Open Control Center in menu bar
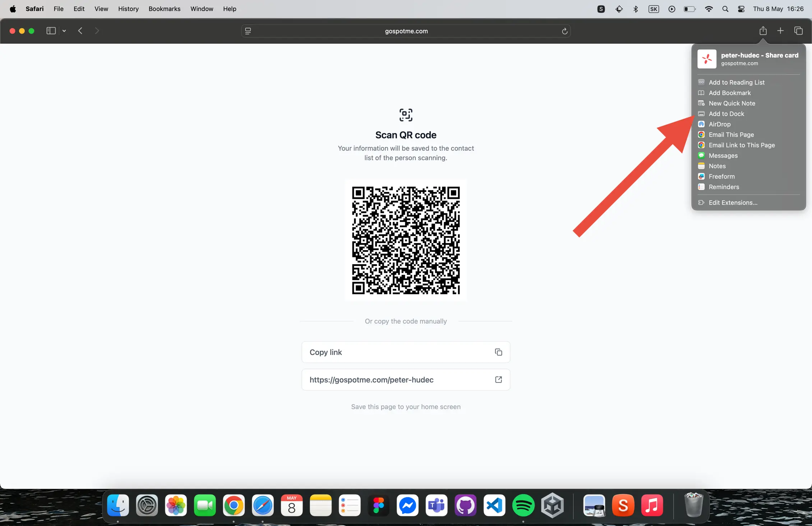 pos(741,9)
